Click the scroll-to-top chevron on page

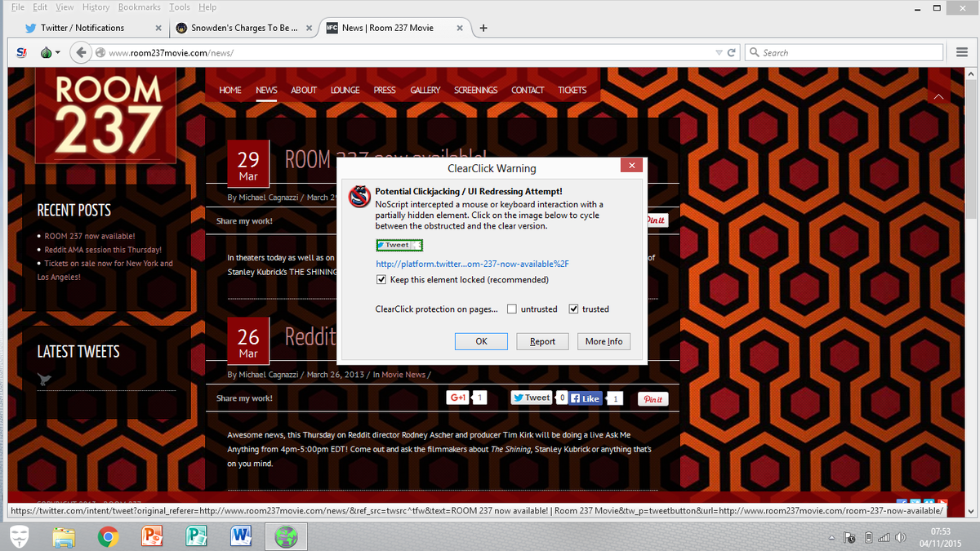point(938,96)
